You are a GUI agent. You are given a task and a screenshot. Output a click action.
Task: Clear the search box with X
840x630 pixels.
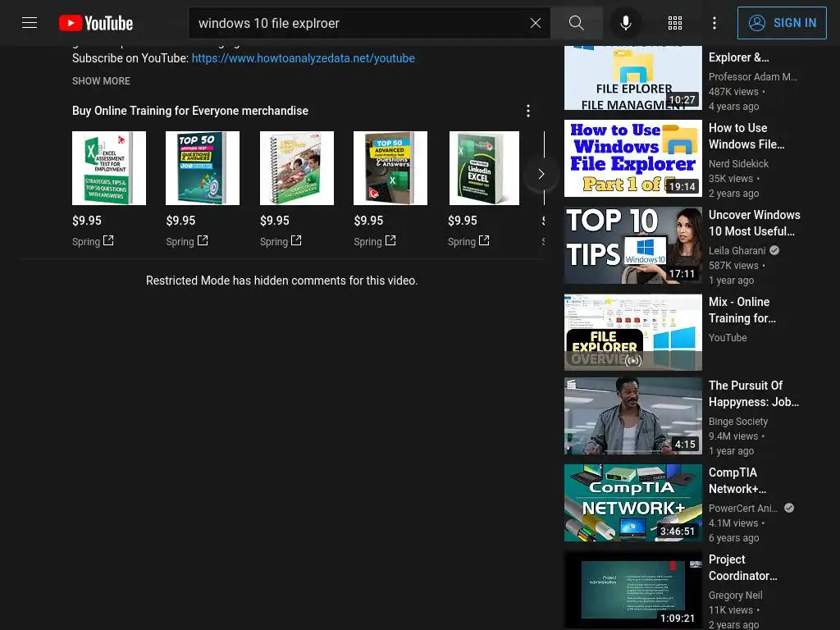[535, 23]
